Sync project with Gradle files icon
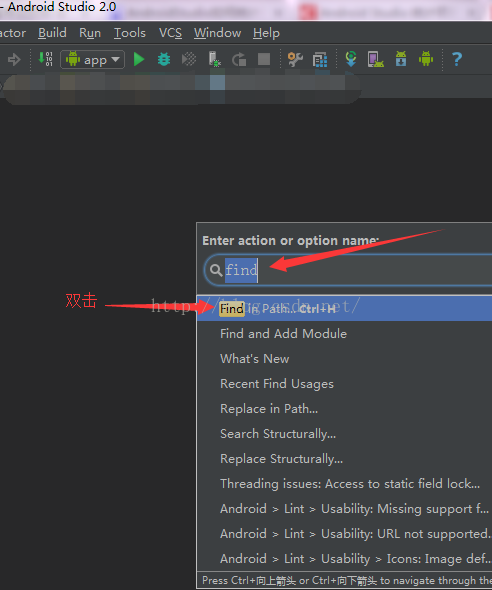The height and width of the screenshot is (590, 492). (351, 59)
